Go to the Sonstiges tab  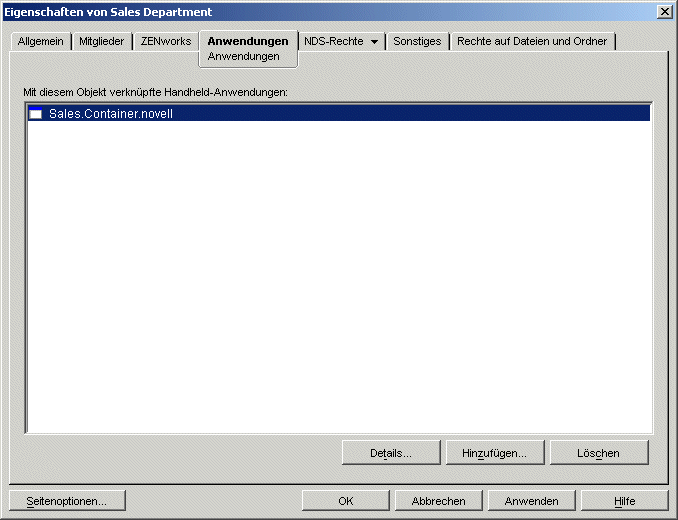tap(417, 41)
